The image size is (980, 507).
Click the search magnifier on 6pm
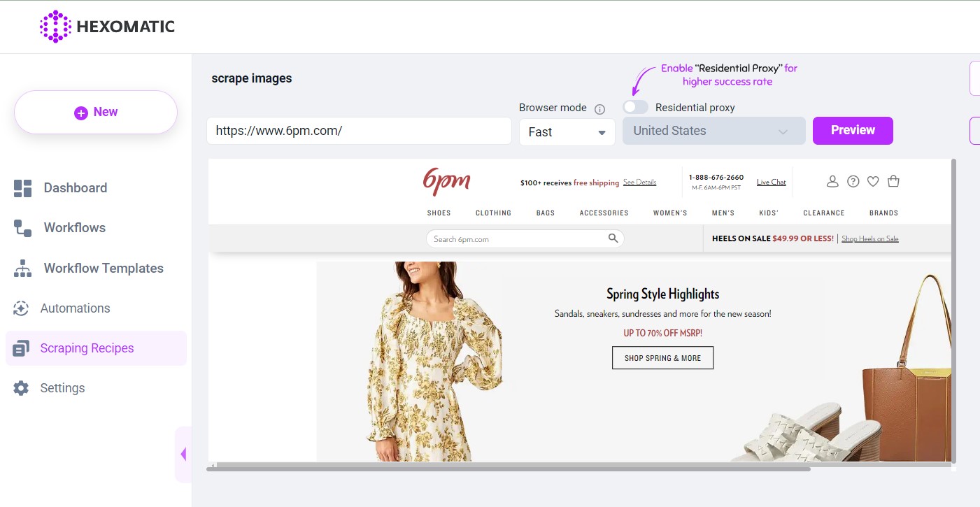613,238
